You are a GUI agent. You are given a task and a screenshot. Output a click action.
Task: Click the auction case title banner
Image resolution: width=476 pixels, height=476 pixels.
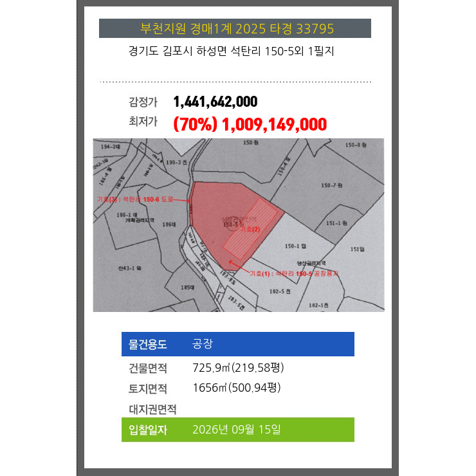235,28
